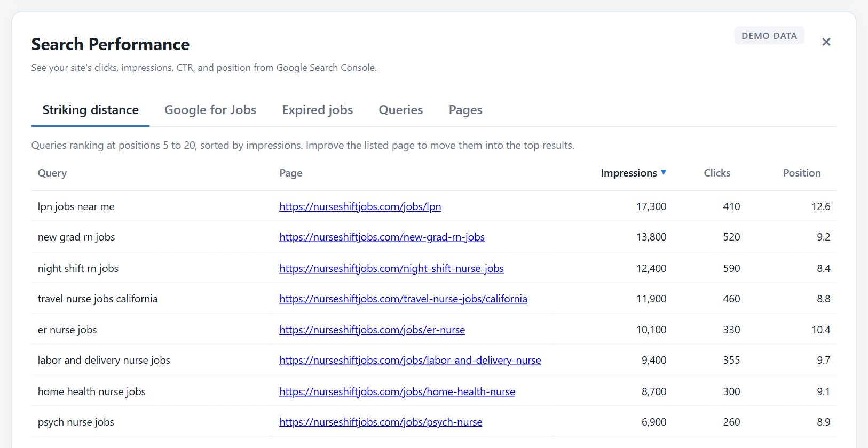Click the 12,400 impressions value
The height and width of the screenshot is (448, 868).
[651, 268]
